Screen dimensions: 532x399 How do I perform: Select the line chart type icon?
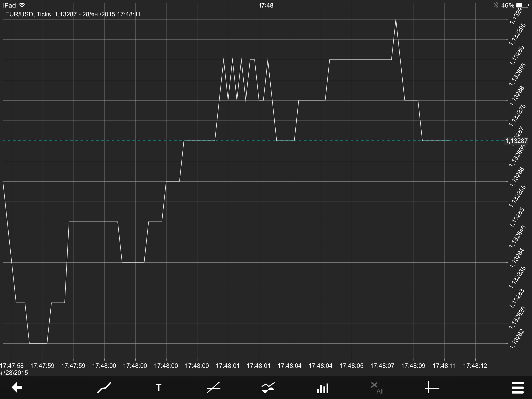(x=104, y=388)
